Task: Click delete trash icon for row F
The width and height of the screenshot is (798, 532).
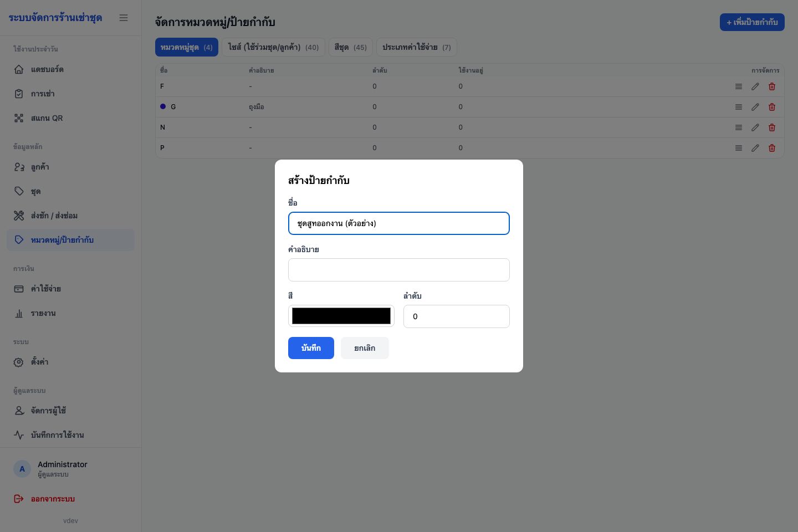Action: (772, 86)
